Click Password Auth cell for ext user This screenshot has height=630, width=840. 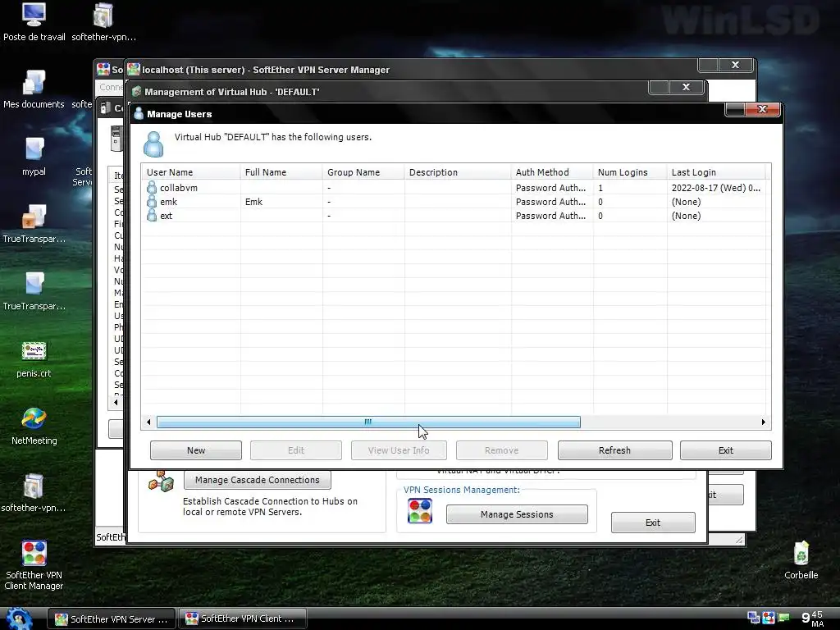pos(550,216)
